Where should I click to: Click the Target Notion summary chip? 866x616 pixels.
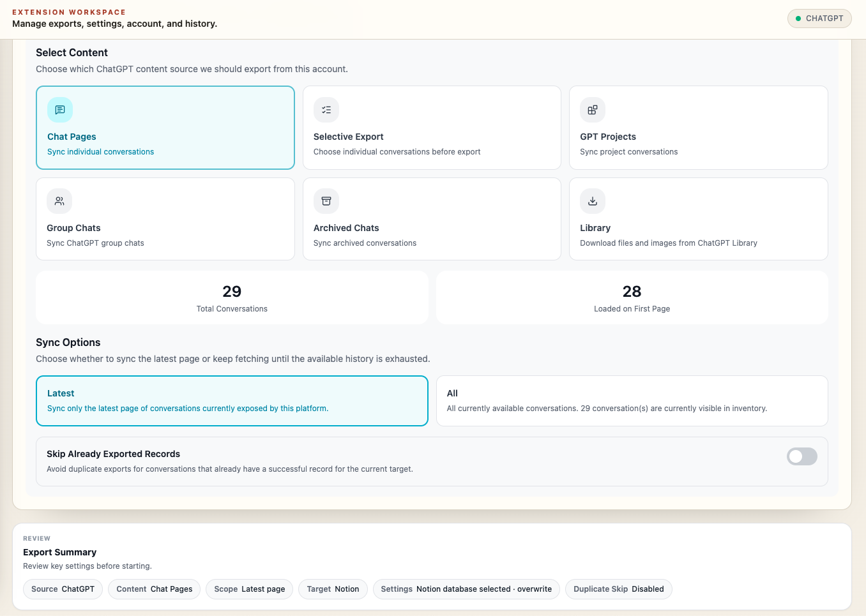[333, 589]
